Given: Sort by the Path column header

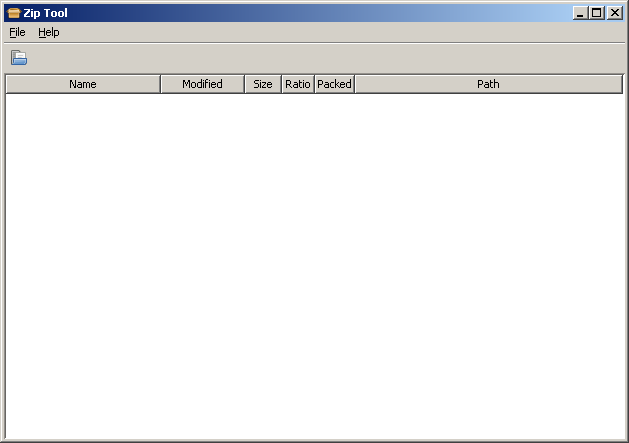Looking at the screenshot, I should point(489,84).
